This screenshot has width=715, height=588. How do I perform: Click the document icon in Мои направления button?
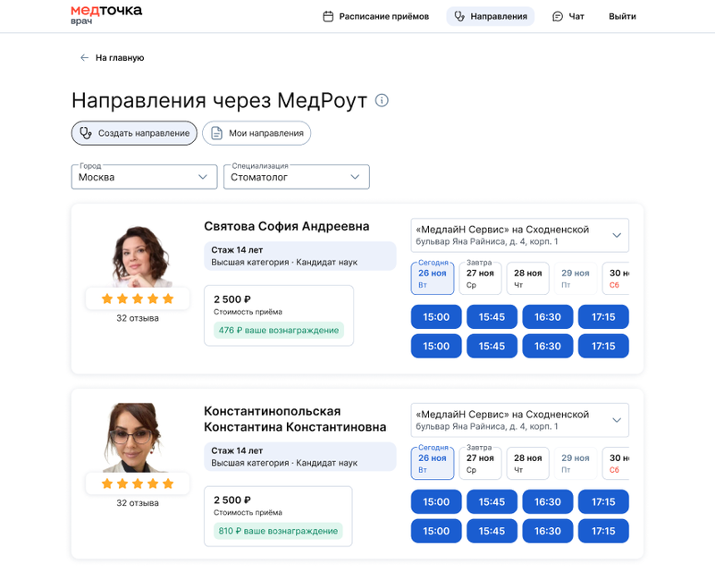pyautogui.click(x=217, y=132)
